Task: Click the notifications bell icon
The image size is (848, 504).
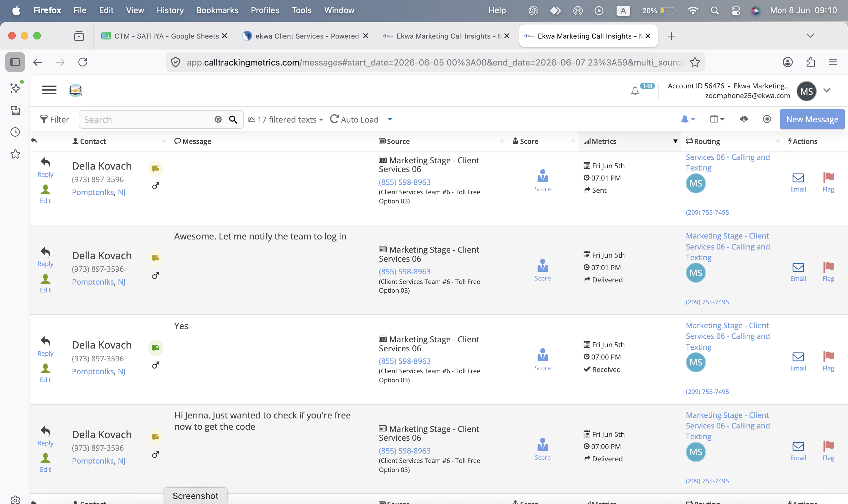Action: pos(635,91)
